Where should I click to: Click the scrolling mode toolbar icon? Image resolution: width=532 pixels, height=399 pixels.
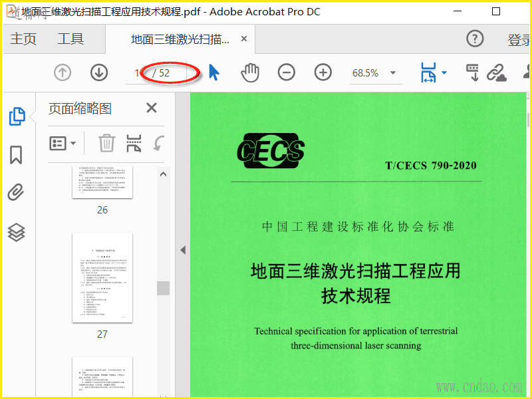tap(473, 72)
